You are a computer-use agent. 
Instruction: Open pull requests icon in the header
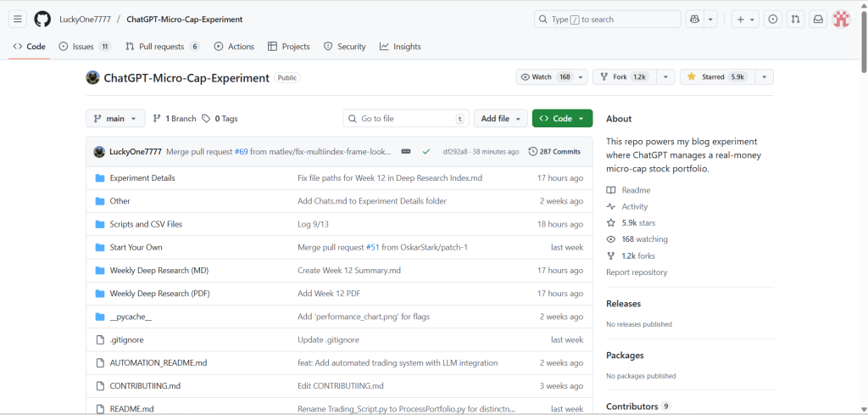pos(795,20)
